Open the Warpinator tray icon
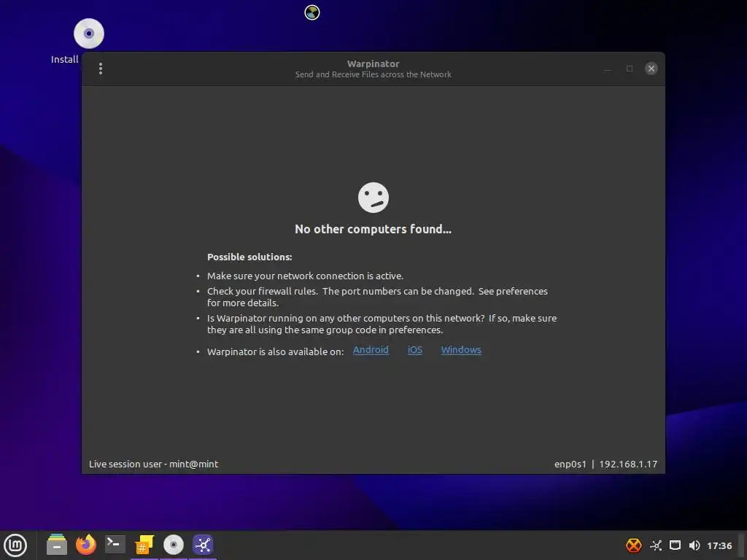The height and width of the screenshot is (560, 747). [656, 545]
